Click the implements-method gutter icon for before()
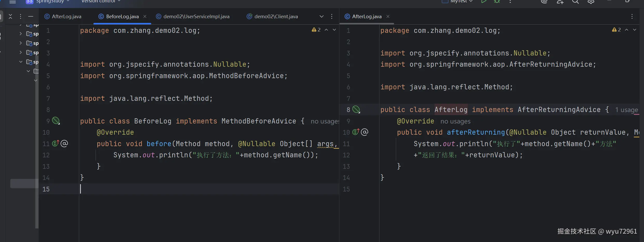644x242 pixels. tap(55, 143)
